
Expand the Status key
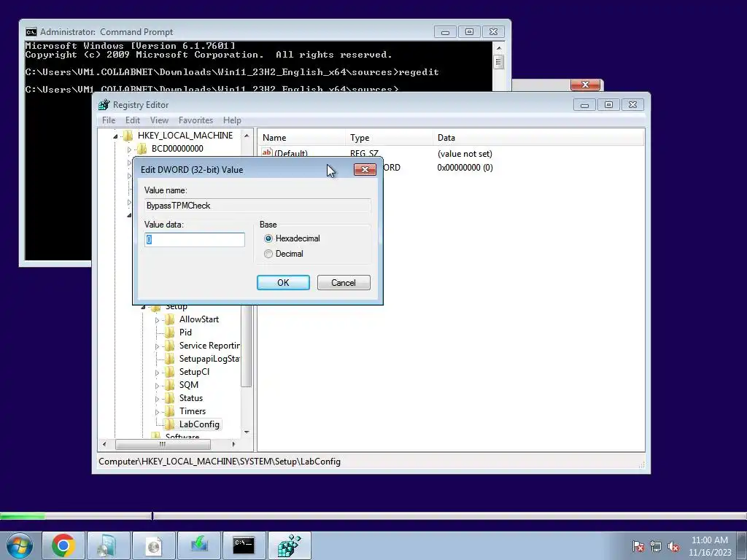pos(157,399)
